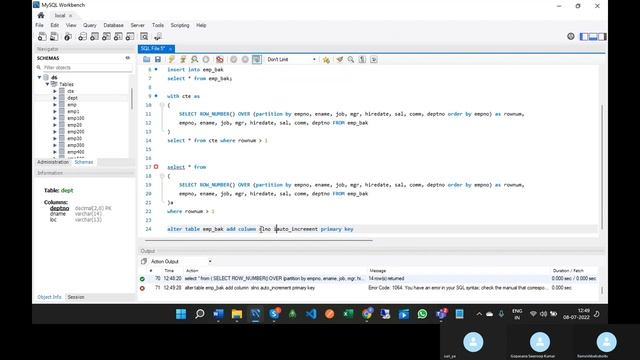The height and width of the screenshot is (360, 640).
Task: Switch to the Administration tab
Action: (53, 162)
